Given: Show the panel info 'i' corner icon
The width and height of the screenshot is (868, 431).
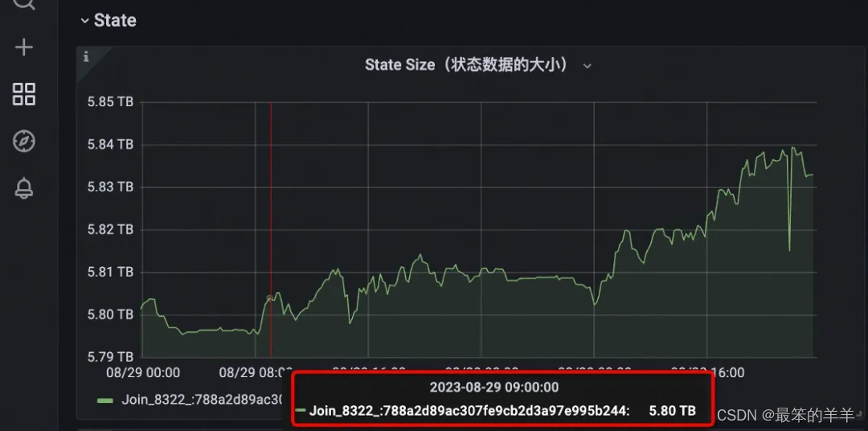Looking at the screenshot, I should (x=86, y=56).
